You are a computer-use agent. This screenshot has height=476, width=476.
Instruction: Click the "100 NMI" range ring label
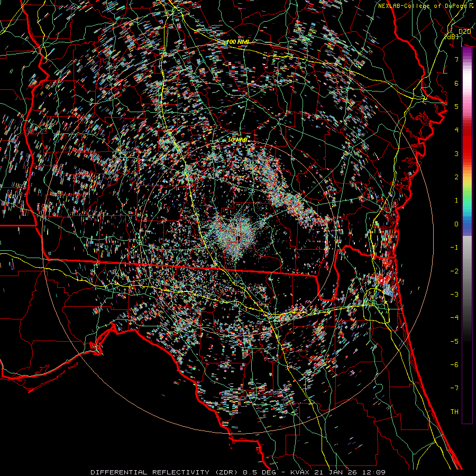tap(237, 42)
